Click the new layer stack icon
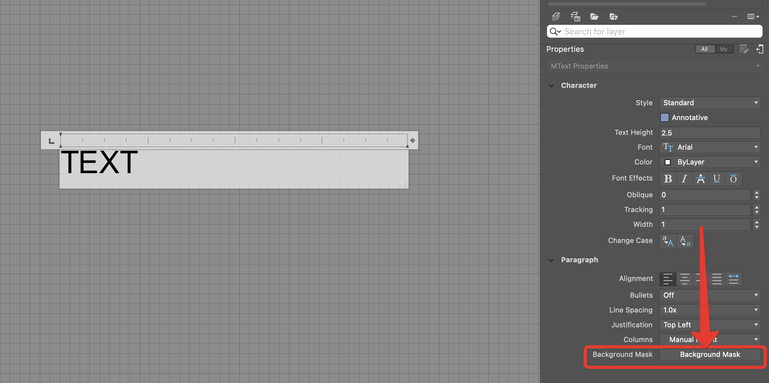This screenshot has width=769, height=383. 556,17
